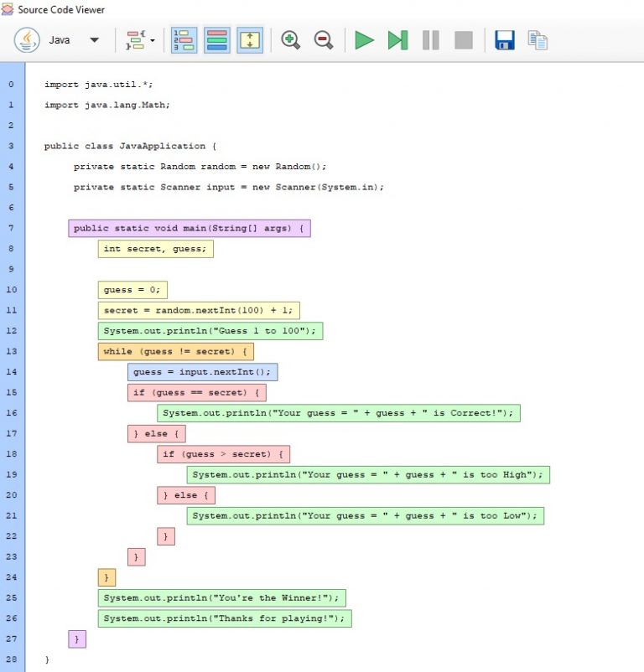Toggle the fit-to-height view button
The height and width of the screenshot is (672, 644).
(250, 39)
